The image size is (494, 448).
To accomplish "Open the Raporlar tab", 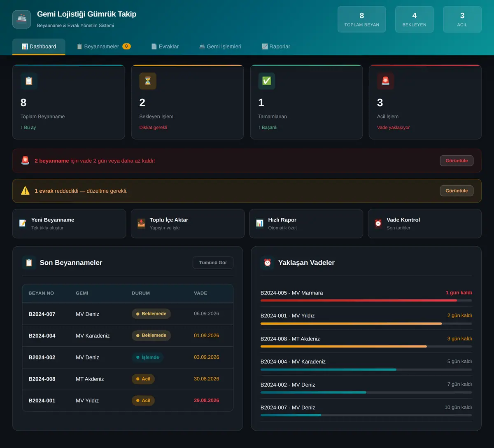I will pos(276,47).
